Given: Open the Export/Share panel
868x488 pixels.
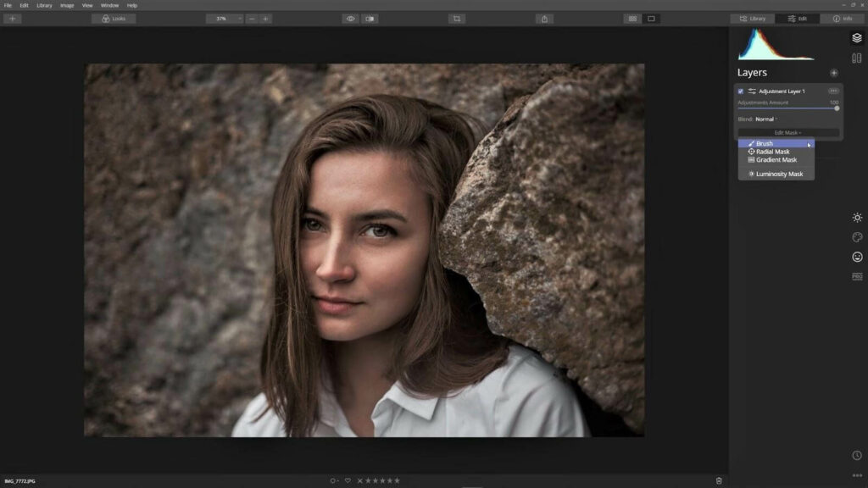Looking at the screenshot, I should (x=545, y=18).
